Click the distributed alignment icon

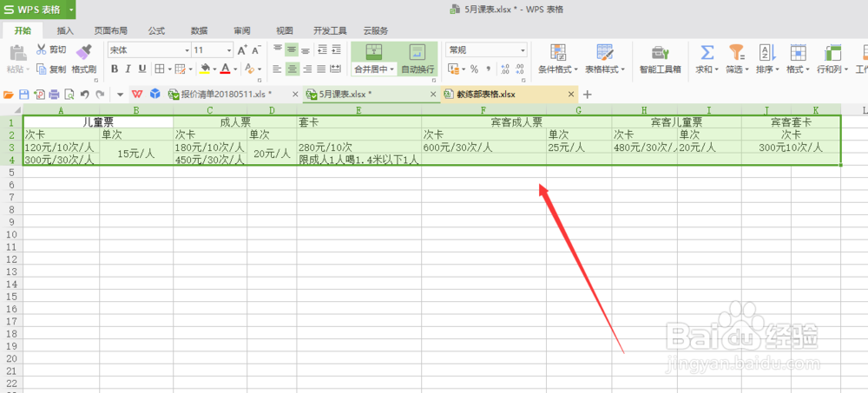[335, 69]
